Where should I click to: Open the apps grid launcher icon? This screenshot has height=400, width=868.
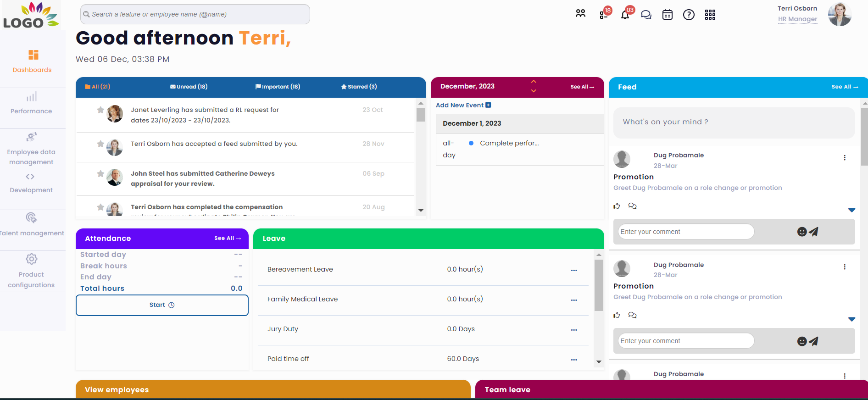pos(710,15)
